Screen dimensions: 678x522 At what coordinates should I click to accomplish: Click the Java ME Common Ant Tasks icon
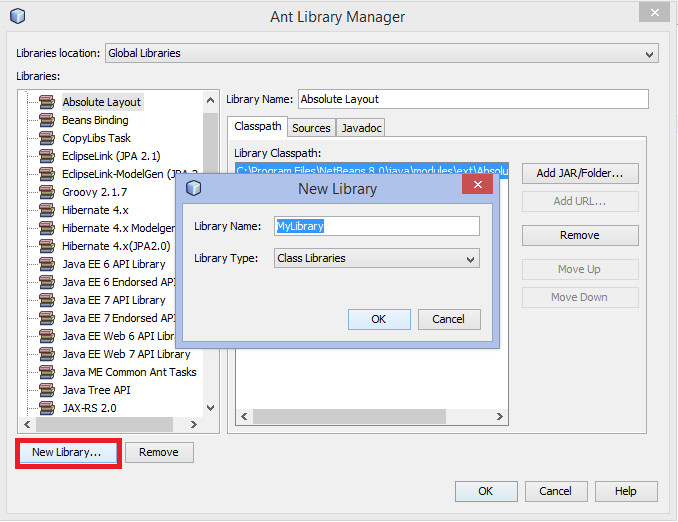click(45, 372)
